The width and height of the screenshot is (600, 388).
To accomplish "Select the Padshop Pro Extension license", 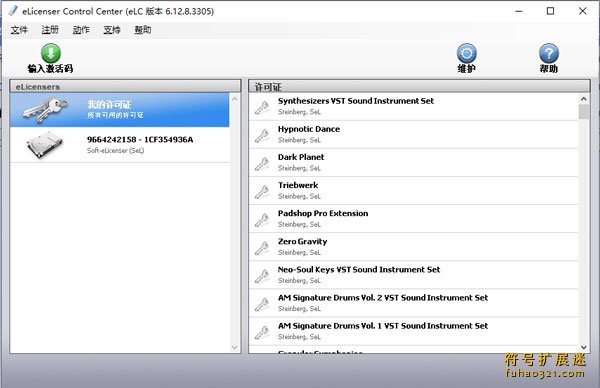I will [x=414, y=219].
